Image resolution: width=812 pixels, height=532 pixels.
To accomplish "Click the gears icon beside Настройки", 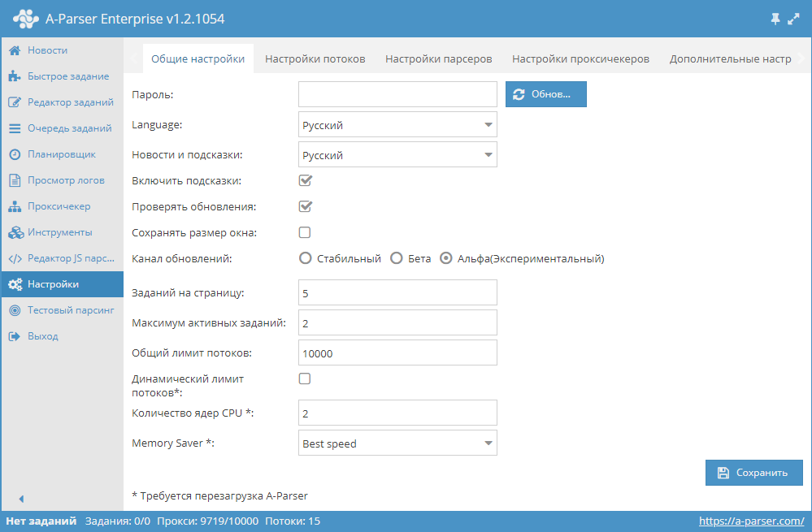I will click(x=15, y=284).
